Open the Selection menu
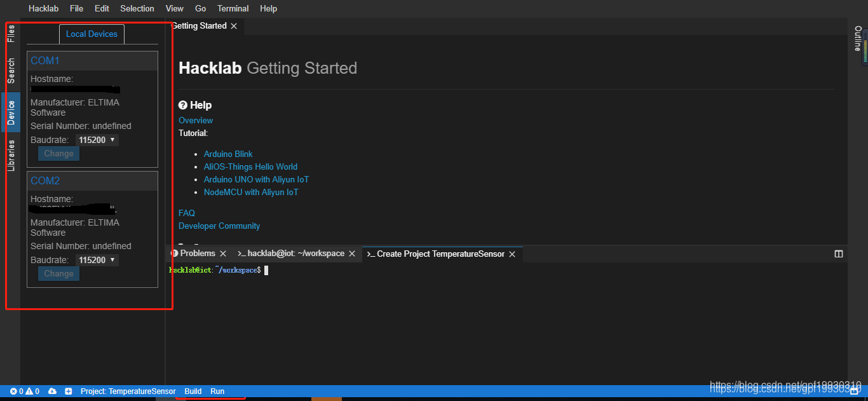This screenshot has width=868, height=401. pyautogui.click(x=137, y=8)
